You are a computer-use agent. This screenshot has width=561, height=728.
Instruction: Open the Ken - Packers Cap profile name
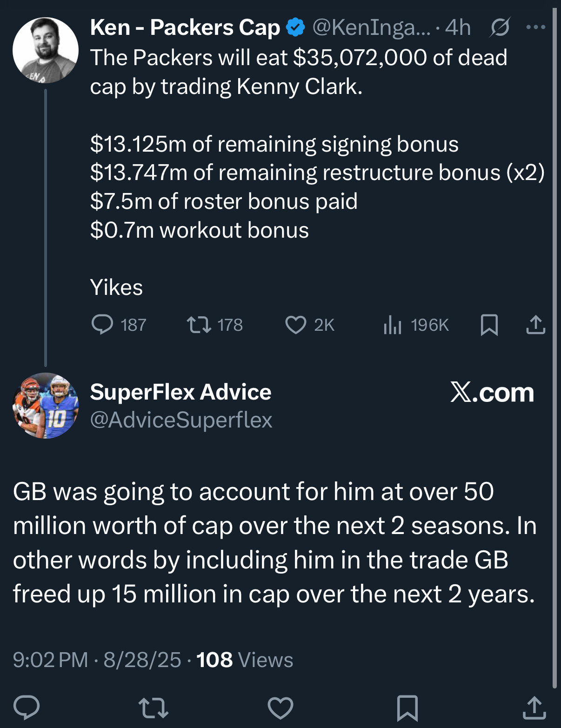tap(185, 27)
